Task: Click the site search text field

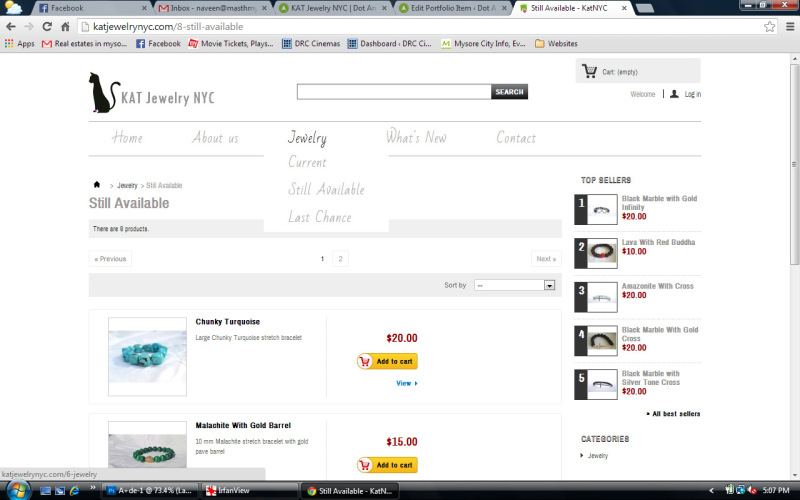Action: coord(394,92)
